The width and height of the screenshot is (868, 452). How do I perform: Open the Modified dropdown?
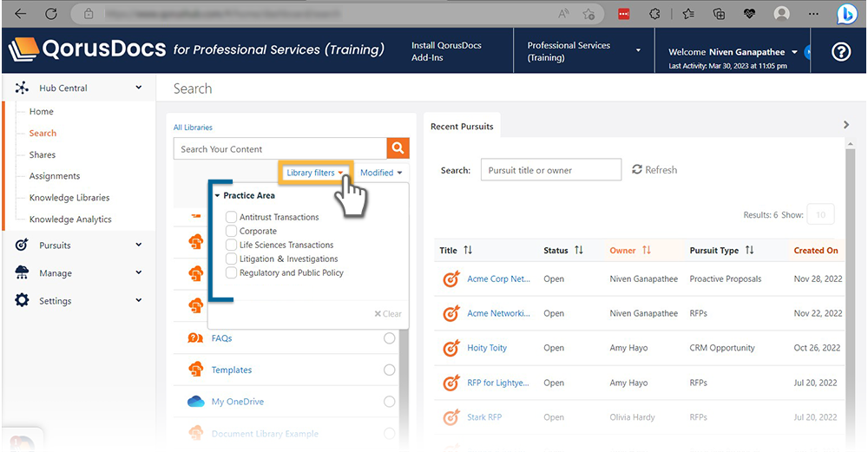click(x=381, y=173)
